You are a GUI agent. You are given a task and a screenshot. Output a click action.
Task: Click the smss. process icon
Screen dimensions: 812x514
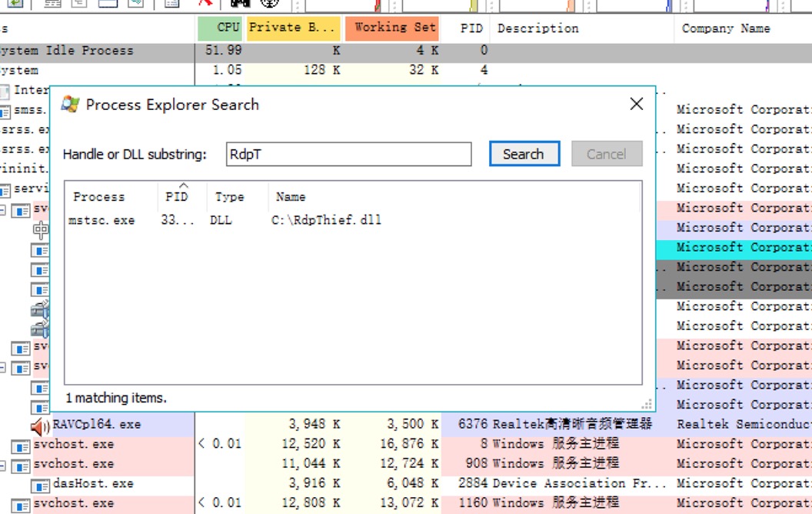[x=5, y=112]
